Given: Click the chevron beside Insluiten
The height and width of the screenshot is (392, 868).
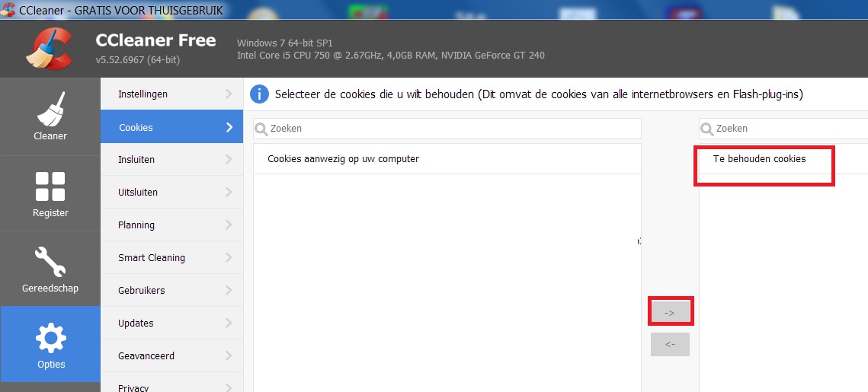Looking at the screenshot, I should pyautogui.click(x=229, y=160).
